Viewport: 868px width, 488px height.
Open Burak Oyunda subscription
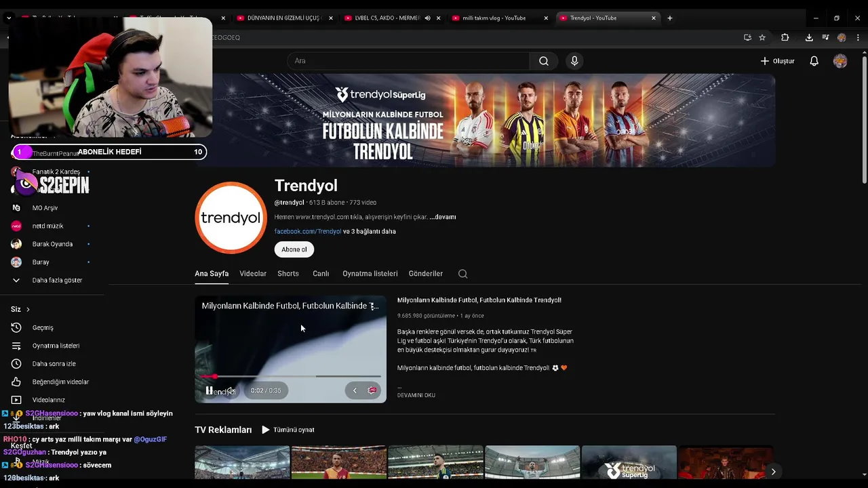point(52,244)
